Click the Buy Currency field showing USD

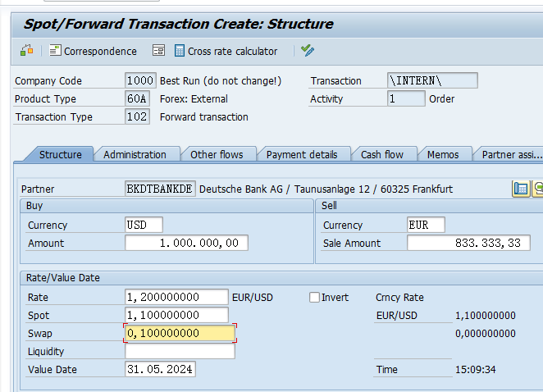pos(144,225)
